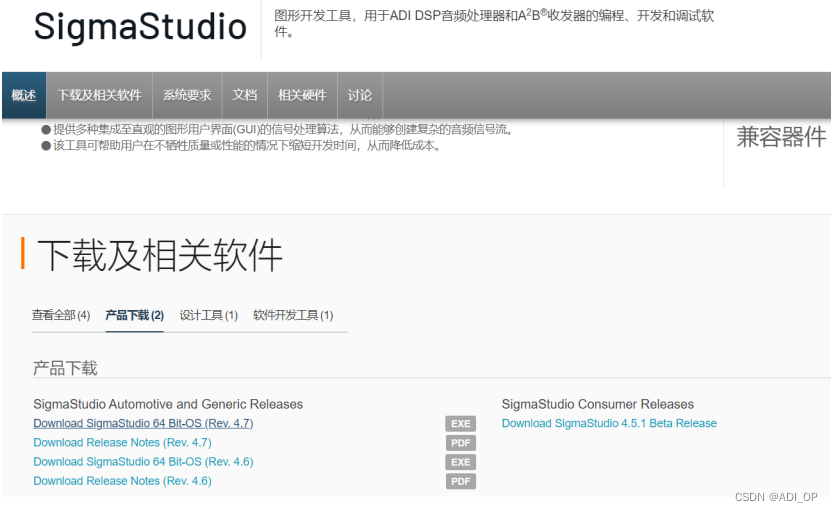This screenshot has width=833, height=512.
Task: Open Release Notes Rev. 4.7 link
Action: pos(123,442)
